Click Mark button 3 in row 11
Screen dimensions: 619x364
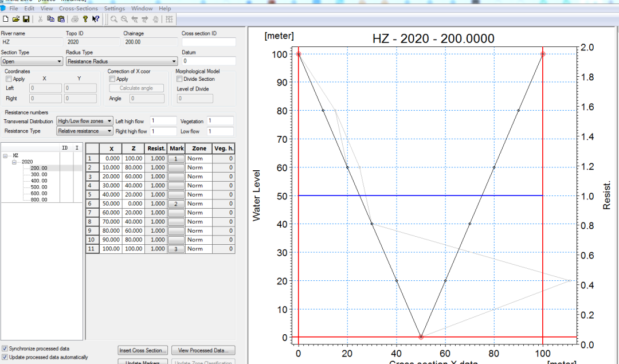point(176,249)
